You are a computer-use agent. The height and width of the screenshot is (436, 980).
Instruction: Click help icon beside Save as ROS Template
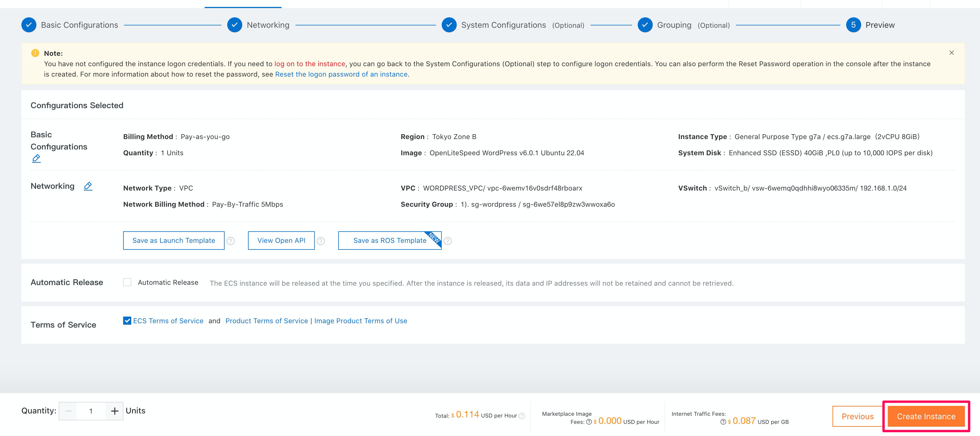click(x=448, y=241)
